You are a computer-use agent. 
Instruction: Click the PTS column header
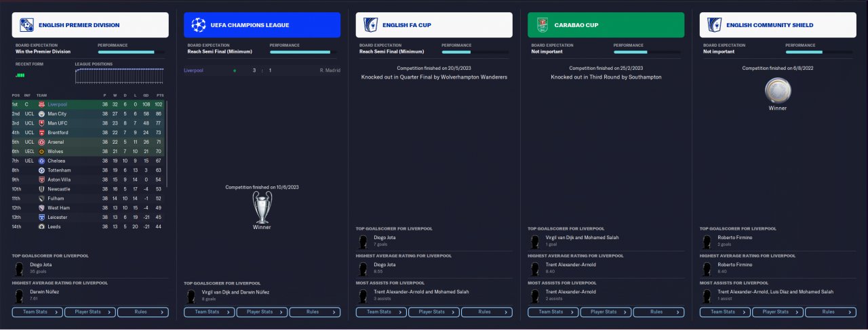point(160,96)
